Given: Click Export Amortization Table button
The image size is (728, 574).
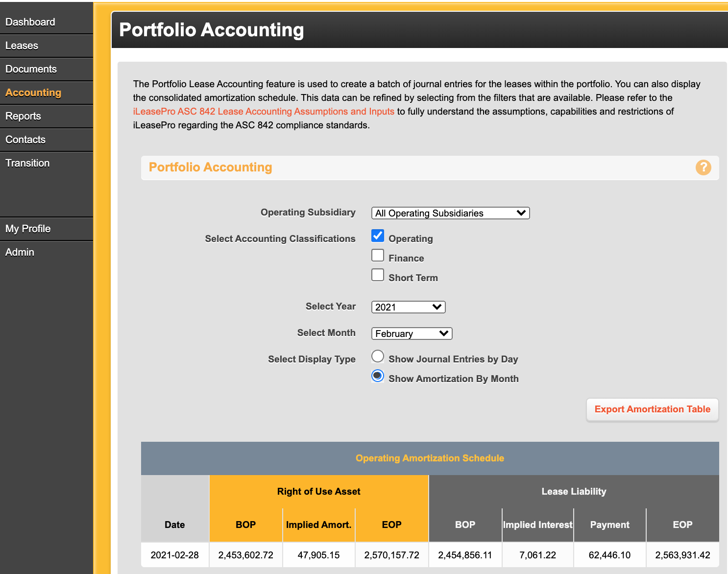Looking at the screenshot, I should point(652,409).
